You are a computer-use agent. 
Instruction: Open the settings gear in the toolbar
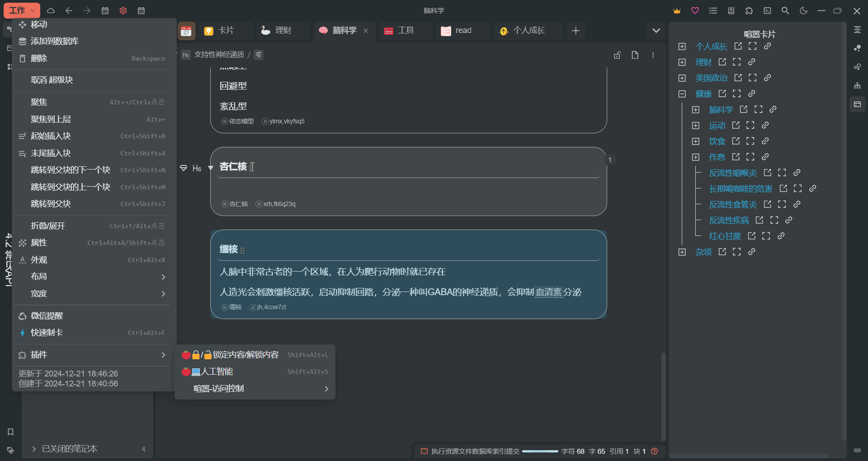pos(123,10)
